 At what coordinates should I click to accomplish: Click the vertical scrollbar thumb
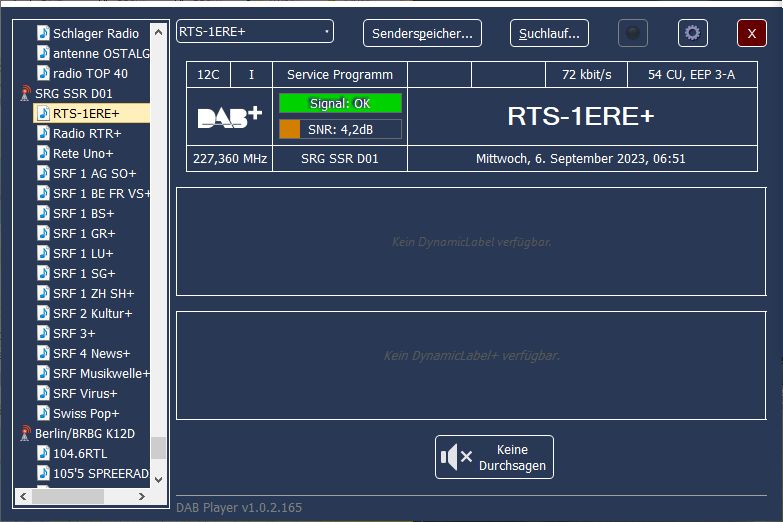coord(158,448)
